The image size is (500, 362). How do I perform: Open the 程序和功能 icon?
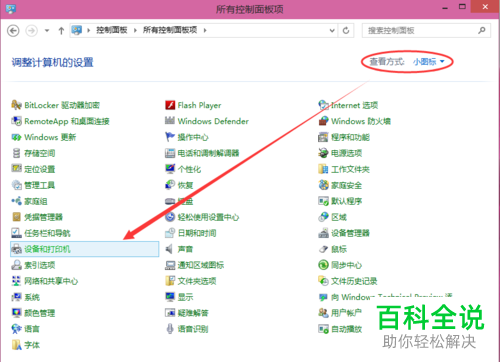pyautogui.click(x=323, y=137)
